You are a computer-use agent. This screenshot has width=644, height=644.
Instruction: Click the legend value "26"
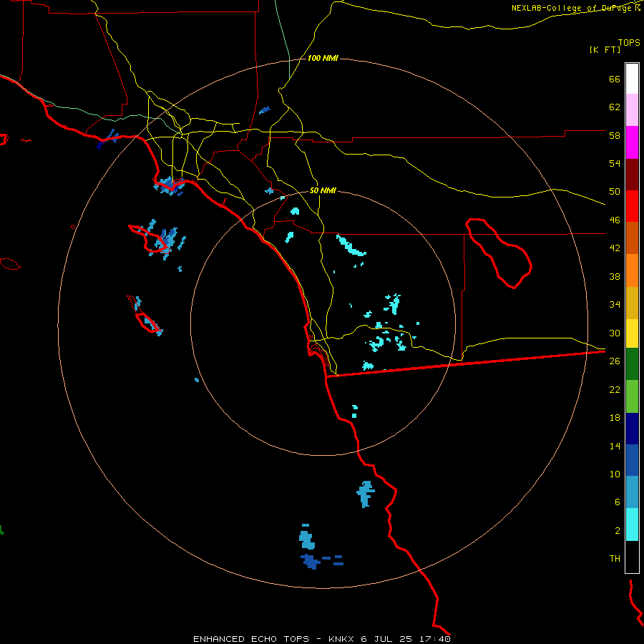pyautogui.click(x=615, y=361)
